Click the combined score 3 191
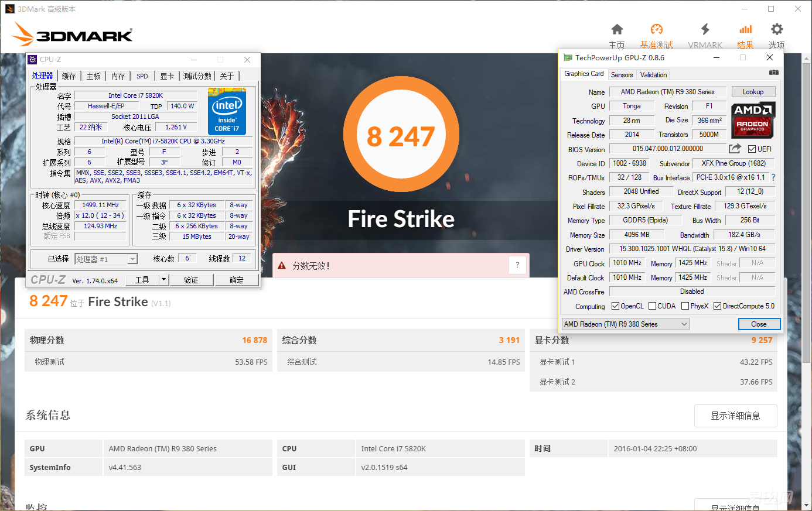The image size is (812, 511). (509, 340)
